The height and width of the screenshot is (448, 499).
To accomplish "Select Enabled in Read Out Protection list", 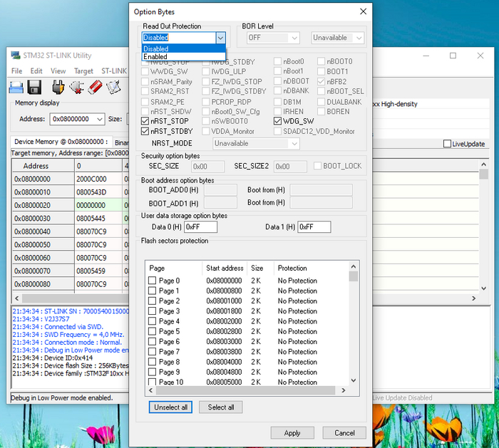I will pyautogui.click(x=155, y=56).
